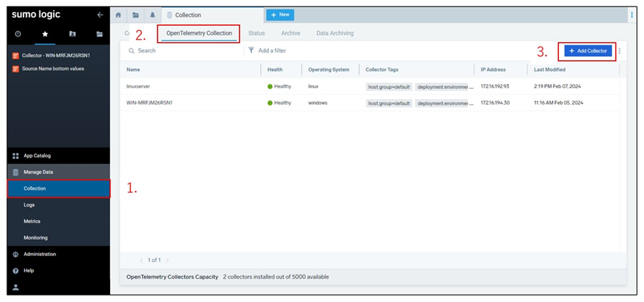The height and width of the screenshot is (302, 644).
Task: Open the linuxserver collector row
Action: [x=369, y=86]
